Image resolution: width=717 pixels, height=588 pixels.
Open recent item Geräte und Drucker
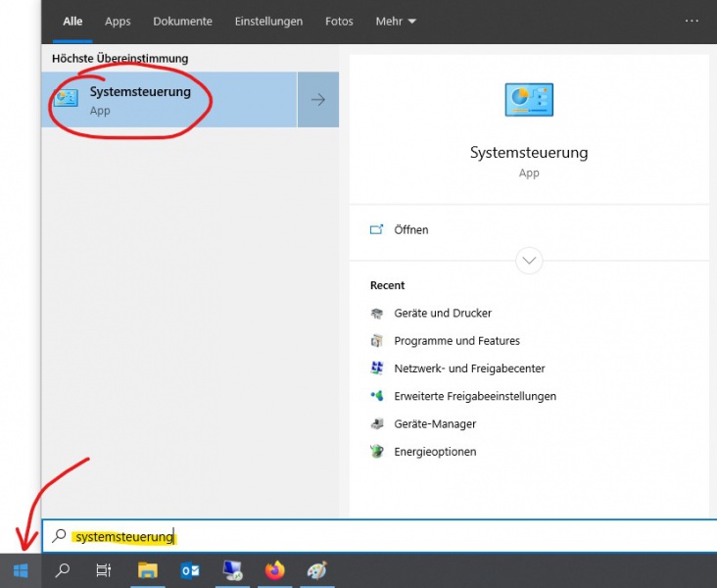pos(443,314)
